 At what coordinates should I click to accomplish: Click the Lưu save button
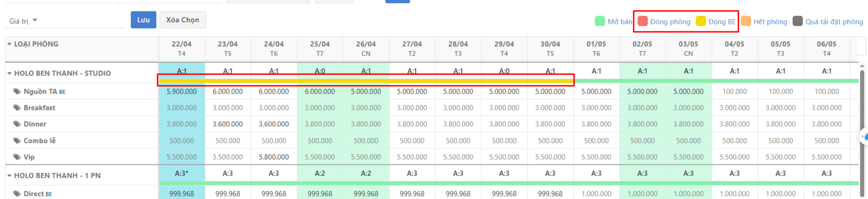(x=143, y=20)
